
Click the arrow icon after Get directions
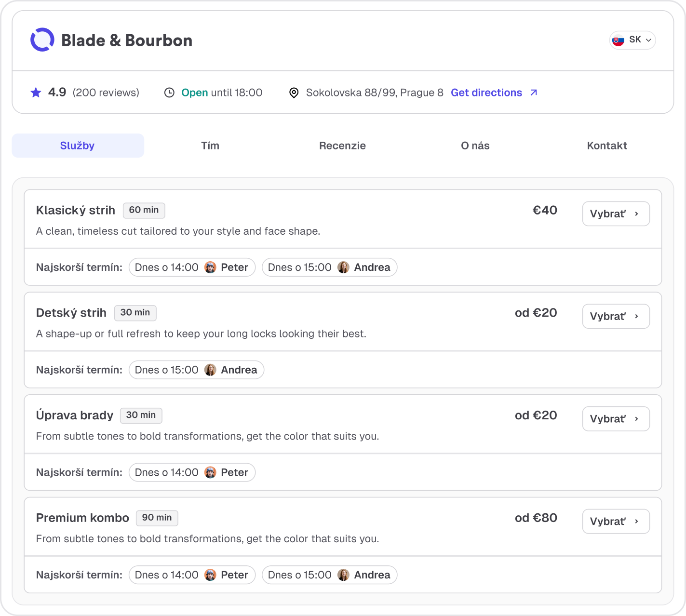tap(534, 93)
